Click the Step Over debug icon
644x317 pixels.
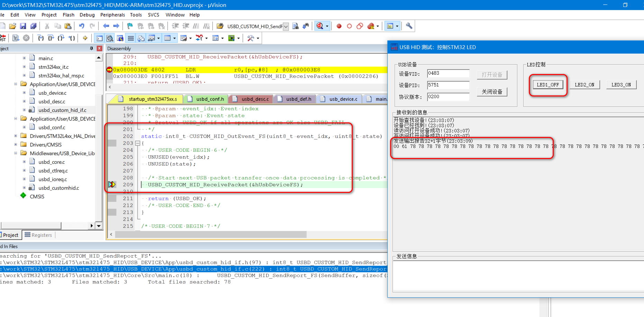[x=51, y=38]
